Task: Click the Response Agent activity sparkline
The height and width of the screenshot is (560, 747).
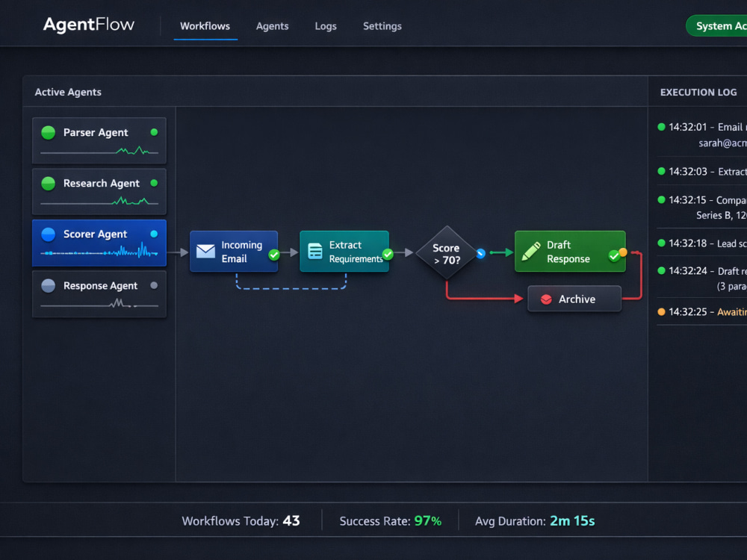Action: coord(99,303)
